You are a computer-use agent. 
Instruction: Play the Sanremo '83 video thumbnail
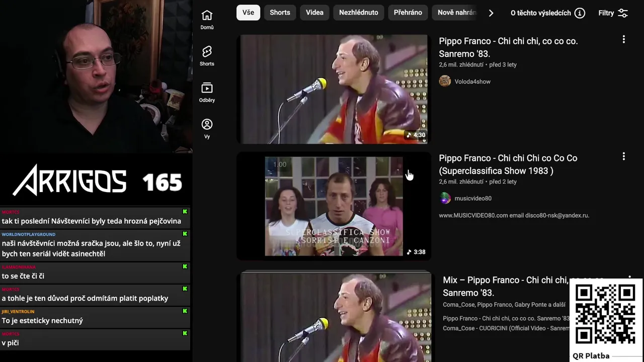point(334,89)
